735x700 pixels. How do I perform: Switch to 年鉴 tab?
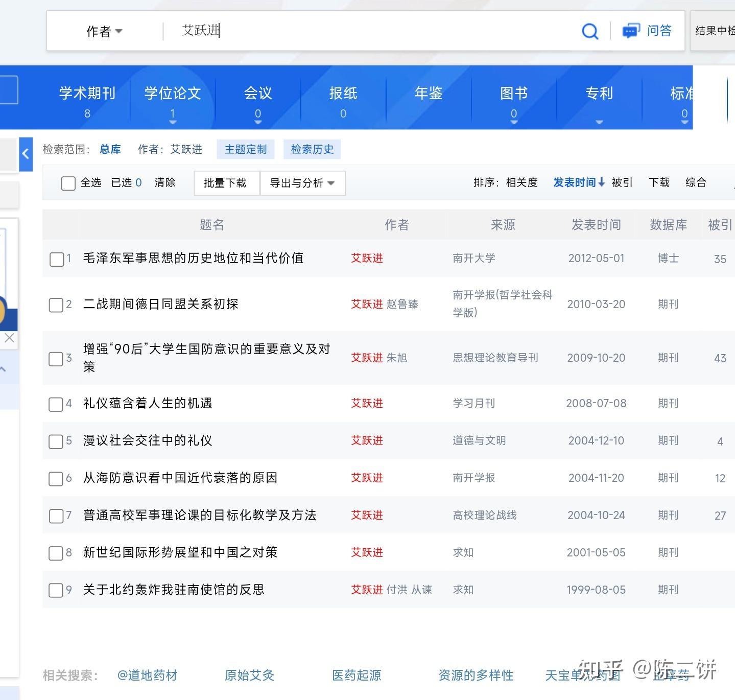click(429, 94)
